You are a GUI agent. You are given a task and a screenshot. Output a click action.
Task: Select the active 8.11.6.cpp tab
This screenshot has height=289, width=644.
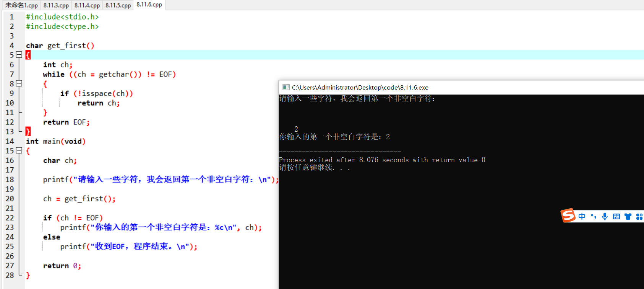pyautogui.click(x=149, y=5)
